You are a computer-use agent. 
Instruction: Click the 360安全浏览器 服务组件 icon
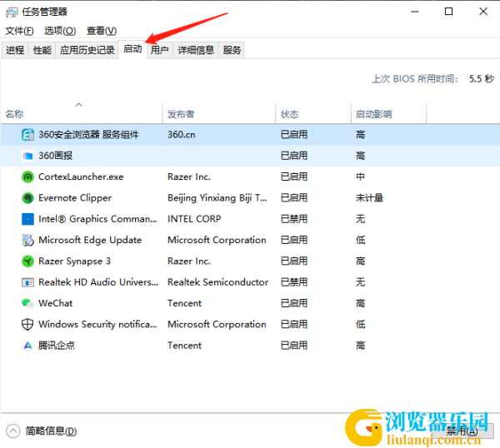(x=27, y=135)
